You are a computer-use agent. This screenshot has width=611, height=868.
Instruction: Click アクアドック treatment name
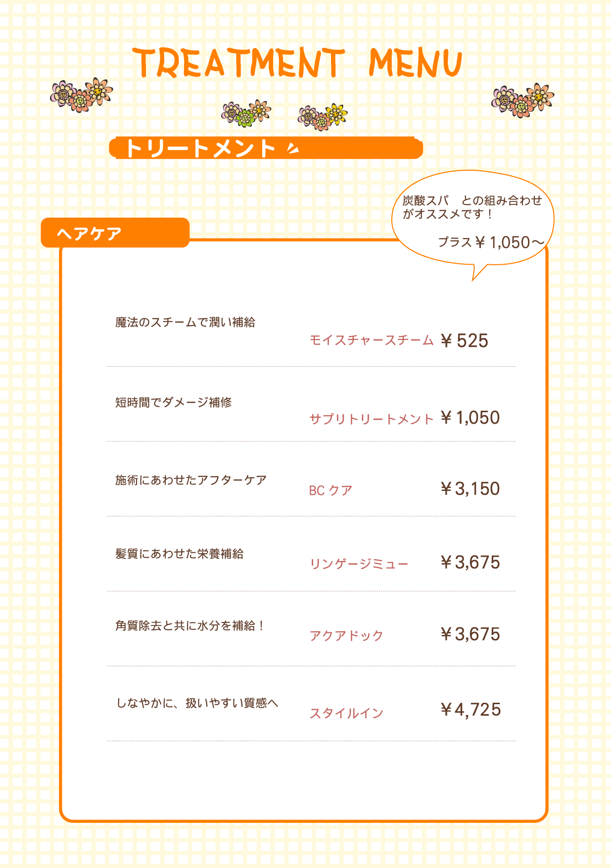click(346, 635)
